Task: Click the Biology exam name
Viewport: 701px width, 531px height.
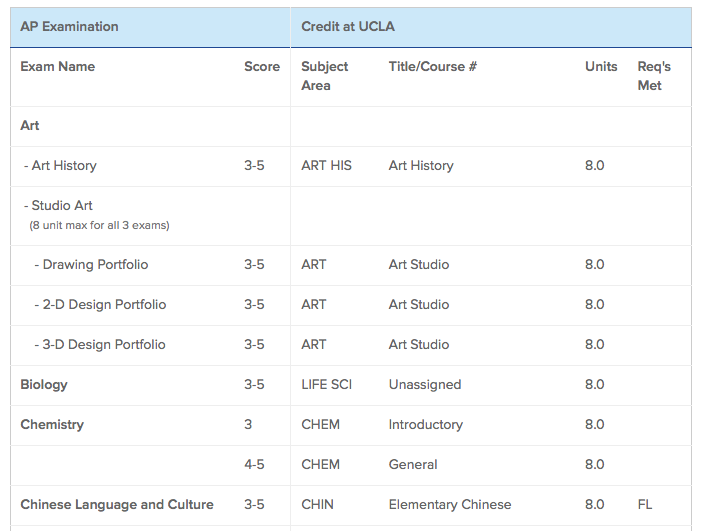Action: [x=44, y=385]
